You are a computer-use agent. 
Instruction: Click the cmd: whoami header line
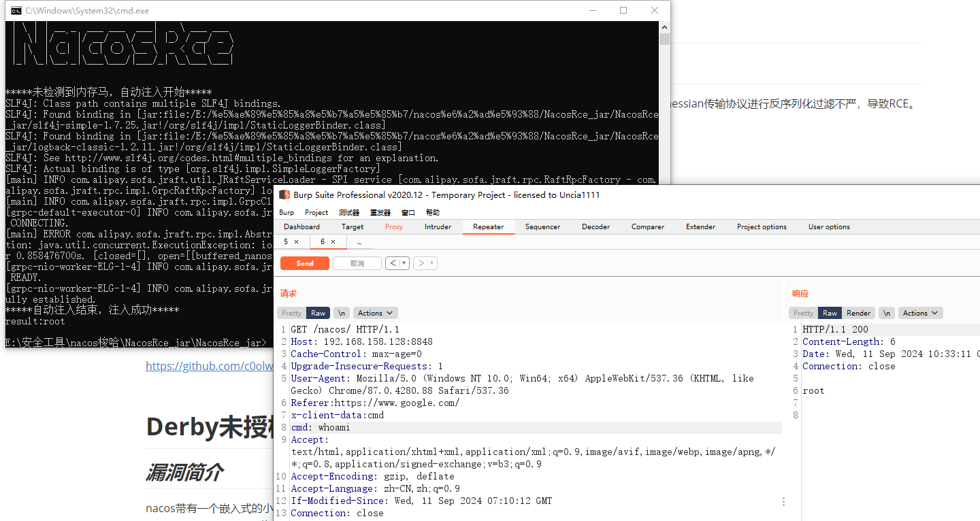[321, 427]
